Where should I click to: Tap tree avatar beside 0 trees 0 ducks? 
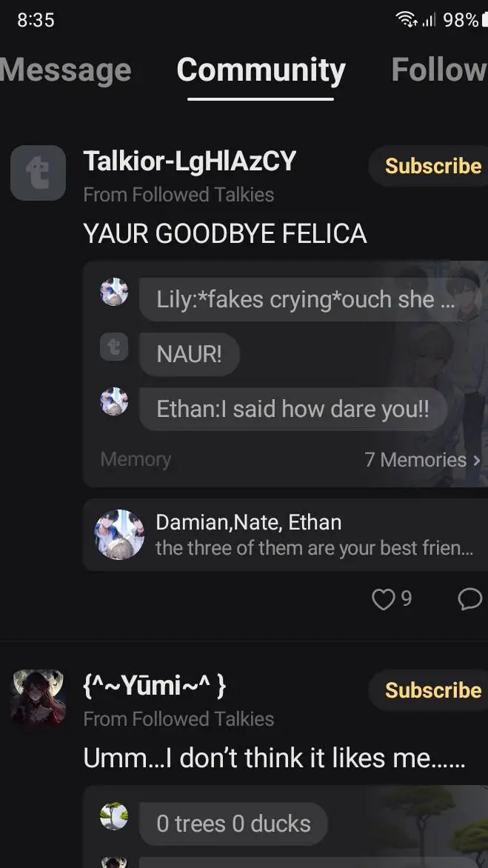click(x=114, y=816)
